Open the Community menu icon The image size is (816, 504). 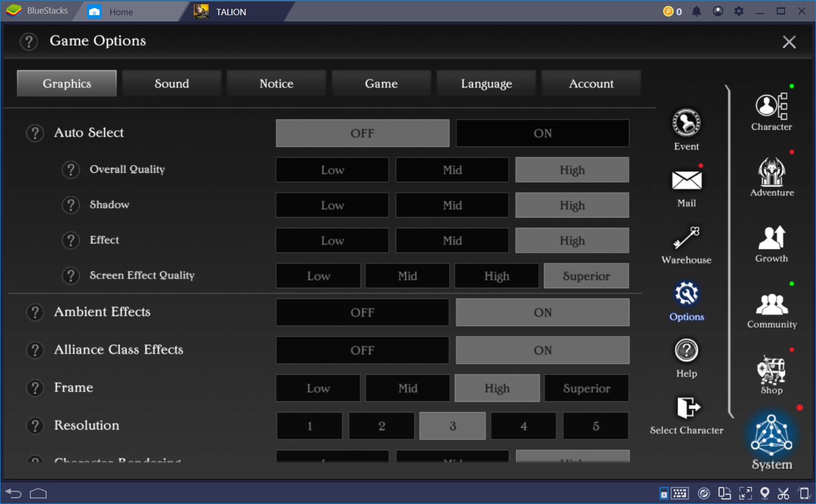772,304
